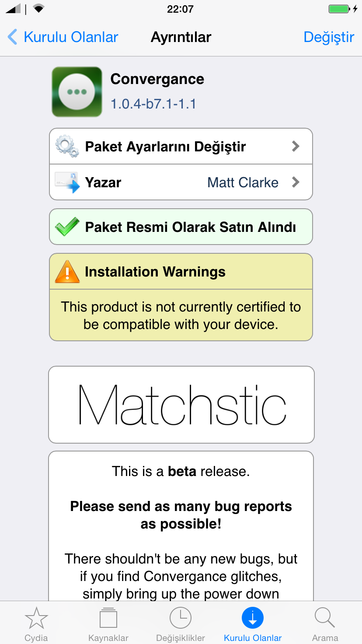Viewport: 362px width, 644px height.
Task: Switch to Kurulu Olanlar tab
Action: [253, 624]
